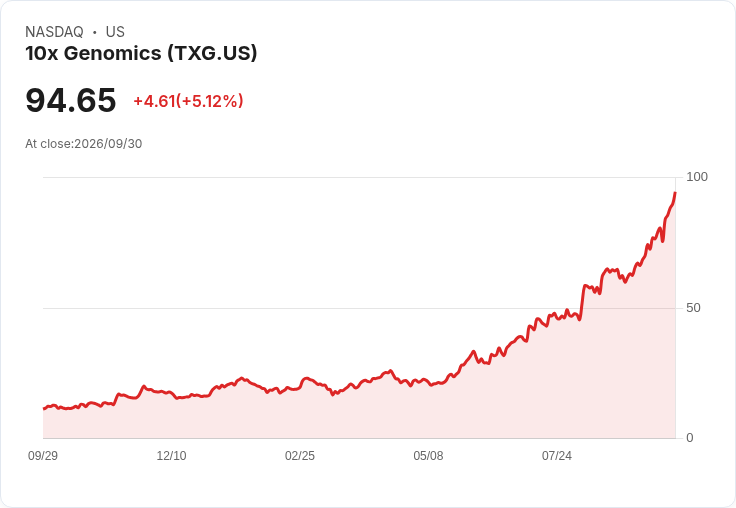
Task: Click the 0 y-axis value label
Action: [690, 438]
